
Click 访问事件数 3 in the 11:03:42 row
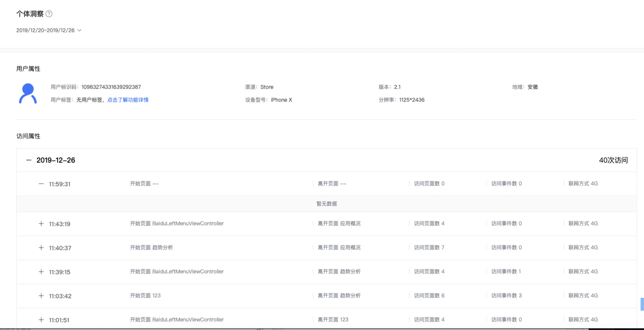coord(506,295)
